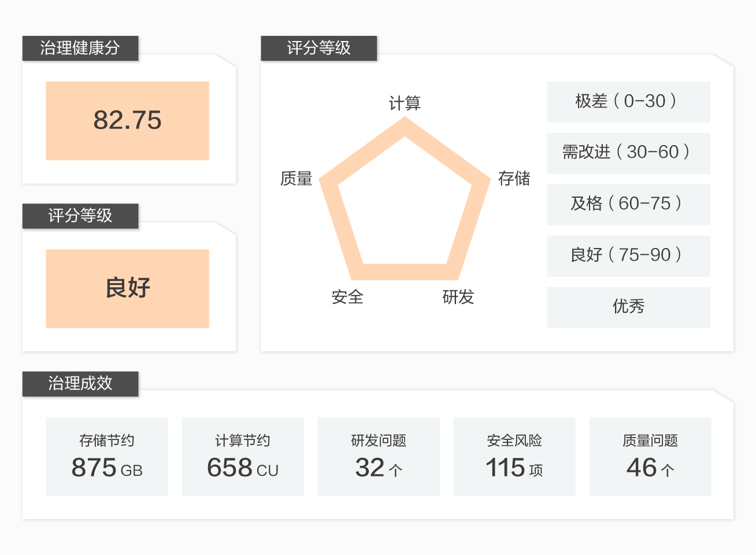Select the orange 良好 rating box
This screenshot has height=555, width=756.
127,288
